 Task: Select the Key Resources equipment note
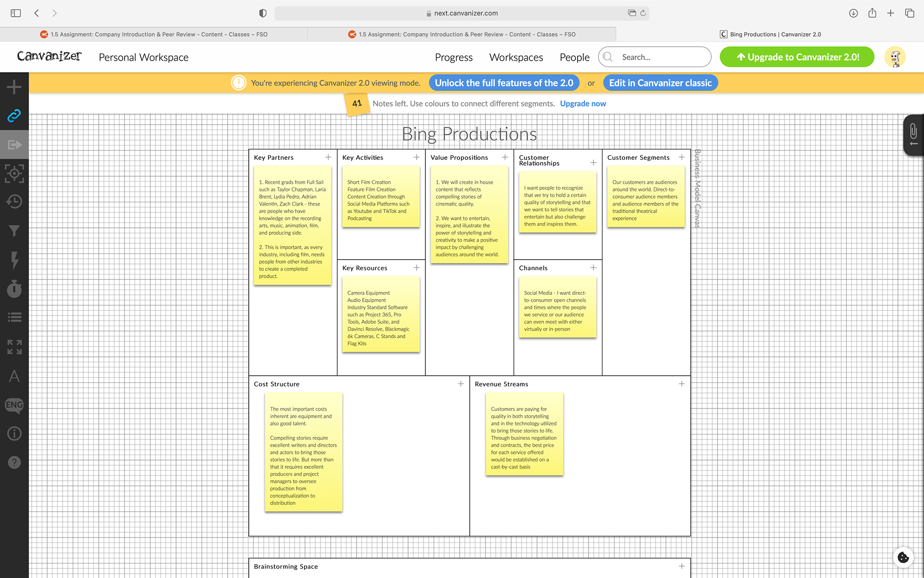[381, 314]
